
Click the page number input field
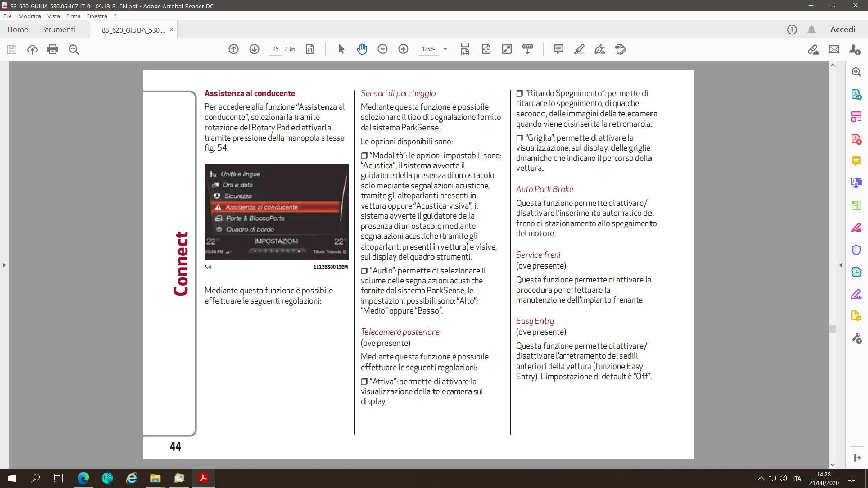(x=275, y=49)
